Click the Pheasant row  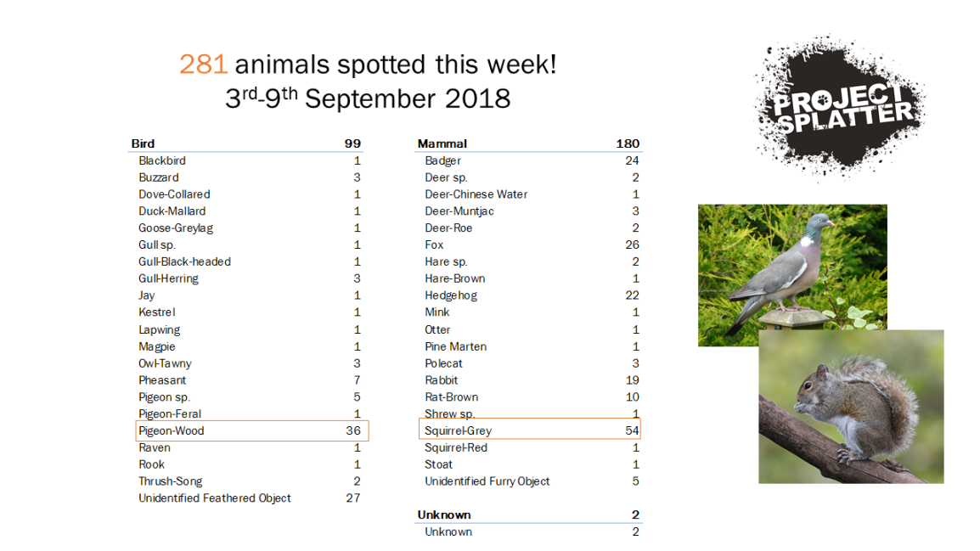[x=162, y=380]
